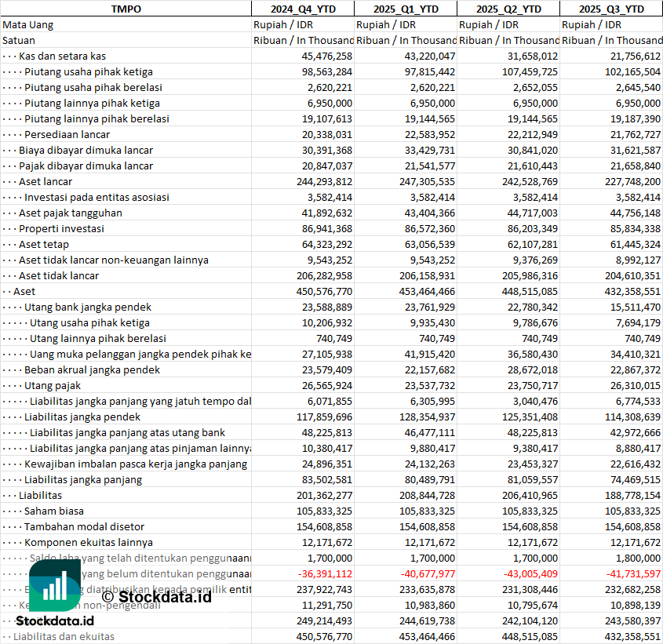The height and width of the screenshot is (644, 663).
Task: Click the 81,059,557 cell
Action: click(532, 479)
